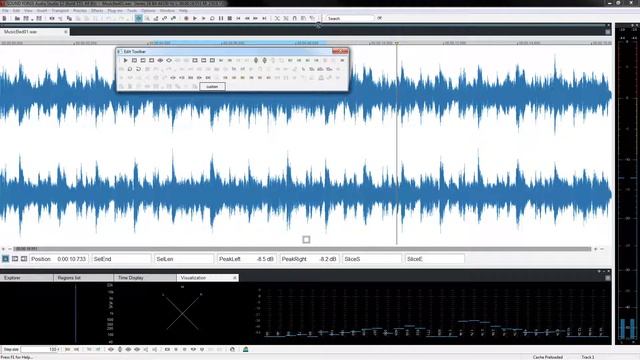Click the New file icon in main toolbar
Viewport: 640px width, 360px height.
(4, 18)
